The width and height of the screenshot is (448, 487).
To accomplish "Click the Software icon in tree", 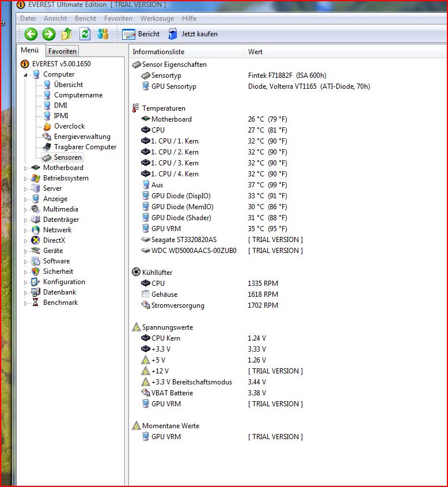I will coord(36,261).
